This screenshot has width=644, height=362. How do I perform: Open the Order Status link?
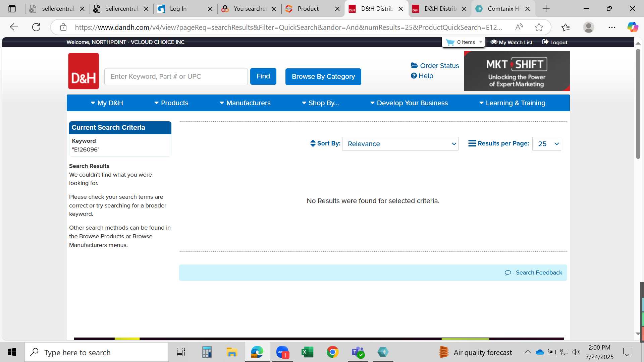[435, 66]
